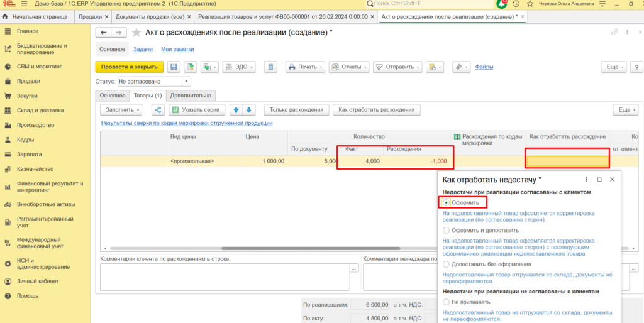Open Результаты сверки по кодам маркировки link
The height and width of the screenshot is (323, 644).
[x=187, y=123]
